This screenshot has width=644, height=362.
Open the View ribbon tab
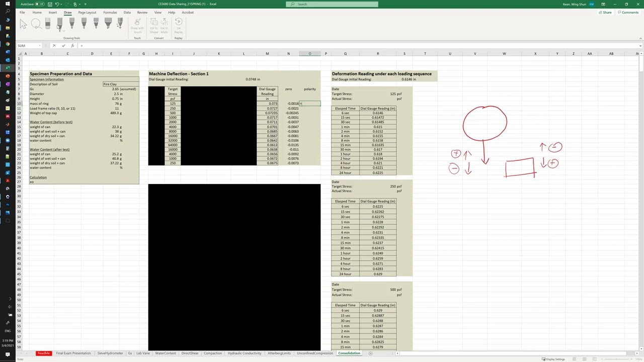(158, 13)
